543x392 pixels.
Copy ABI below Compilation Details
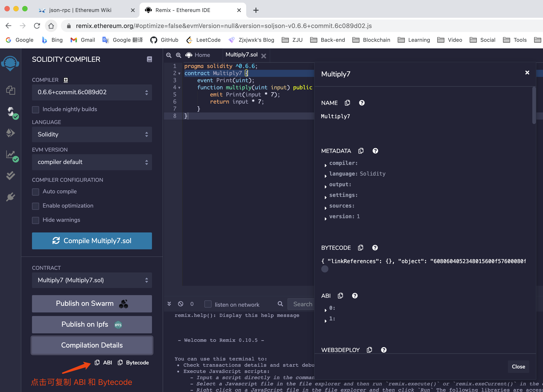click(x=103, y=362)
